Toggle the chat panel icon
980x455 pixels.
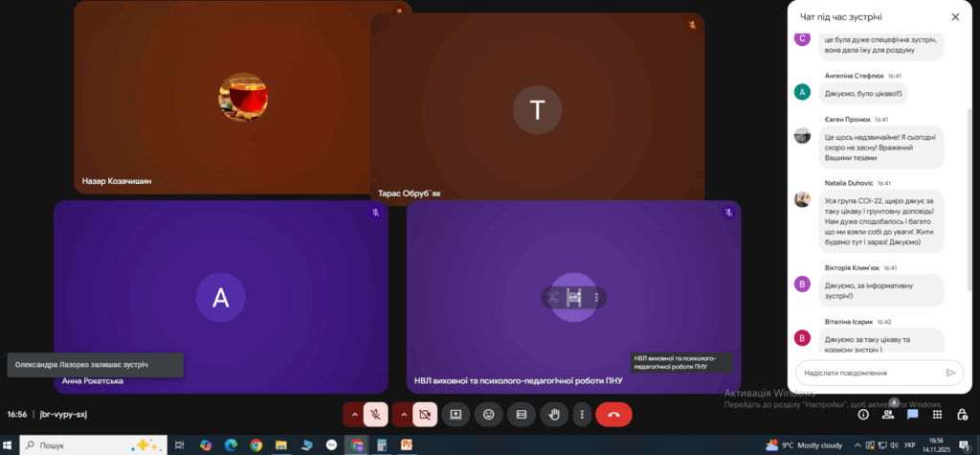(912, 415)
